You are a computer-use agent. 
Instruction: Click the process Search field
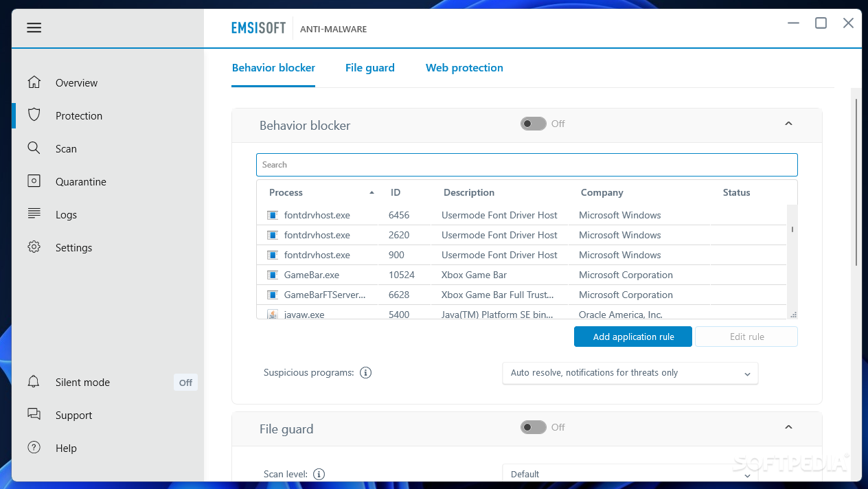(x=527, y=165)
